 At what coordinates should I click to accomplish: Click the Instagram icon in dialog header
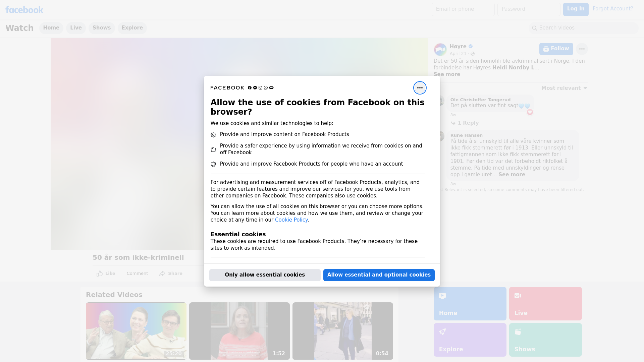pos(260,88)
